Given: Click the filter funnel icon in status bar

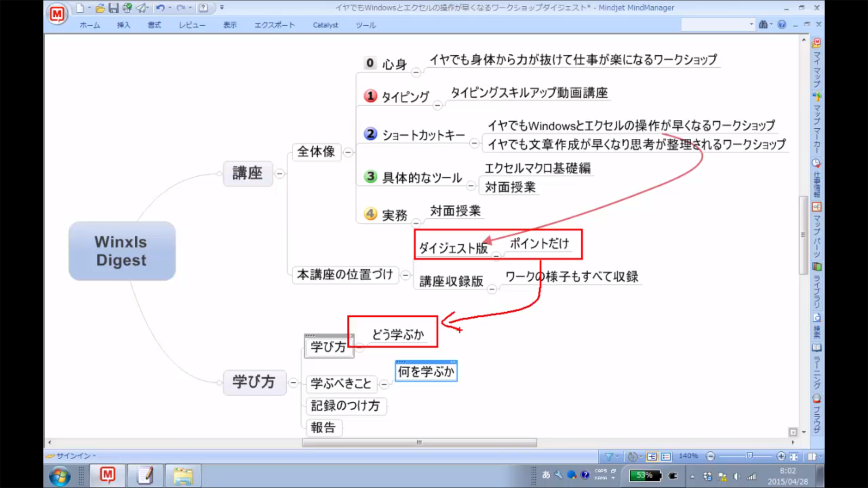Looking at the screenshot, I should point(609,456).
